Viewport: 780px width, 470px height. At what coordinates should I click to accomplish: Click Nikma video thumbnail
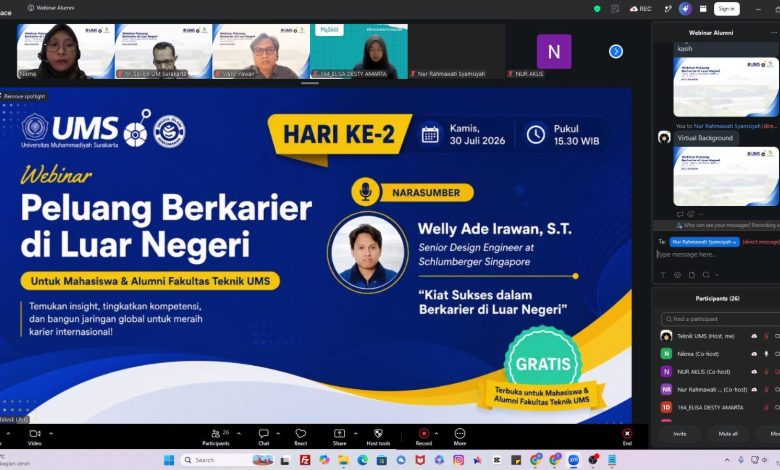[x=66, y=51]
